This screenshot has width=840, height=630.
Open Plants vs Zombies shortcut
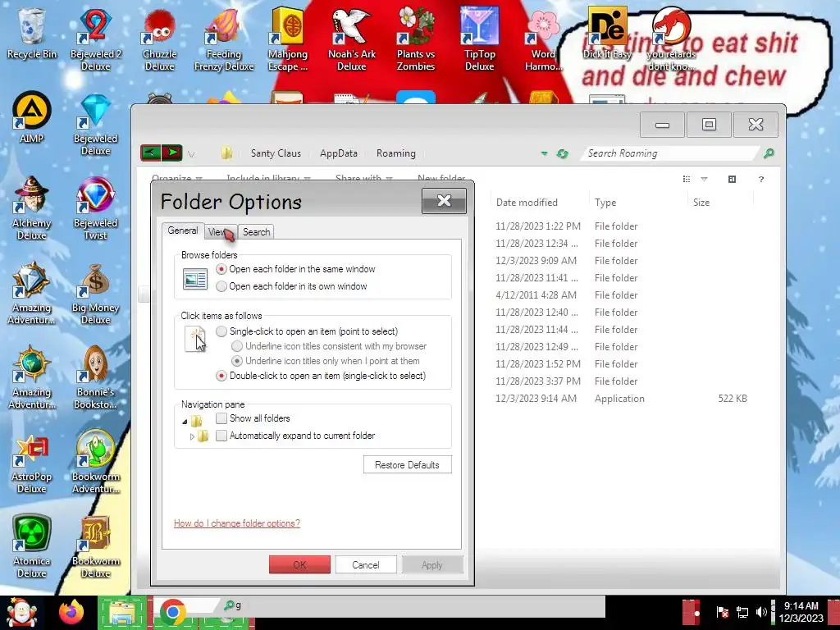click(x=416, y=39)
